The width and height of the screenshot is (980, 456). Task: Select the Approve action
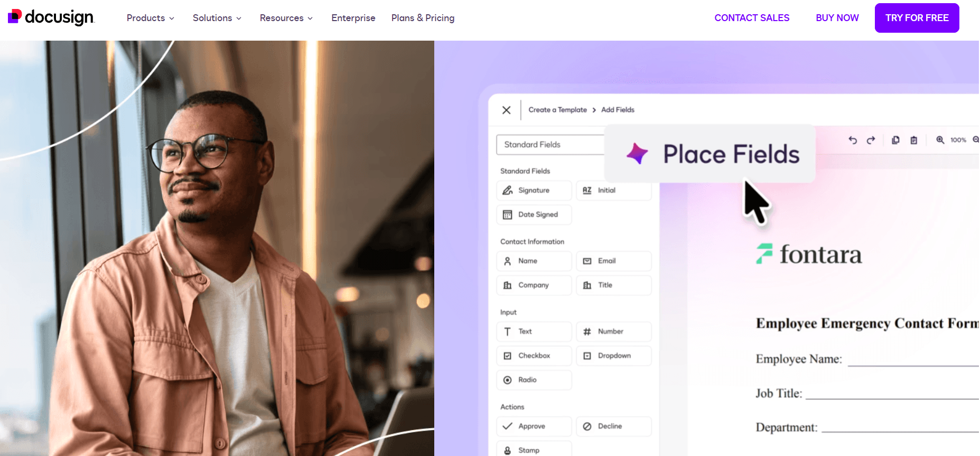coord(534,426)
